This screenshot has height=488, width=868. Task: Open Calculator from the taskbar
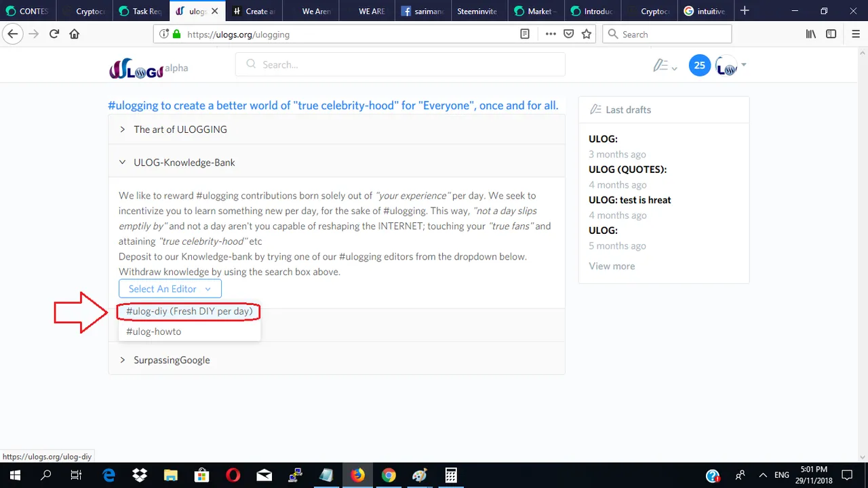[451, 475]
